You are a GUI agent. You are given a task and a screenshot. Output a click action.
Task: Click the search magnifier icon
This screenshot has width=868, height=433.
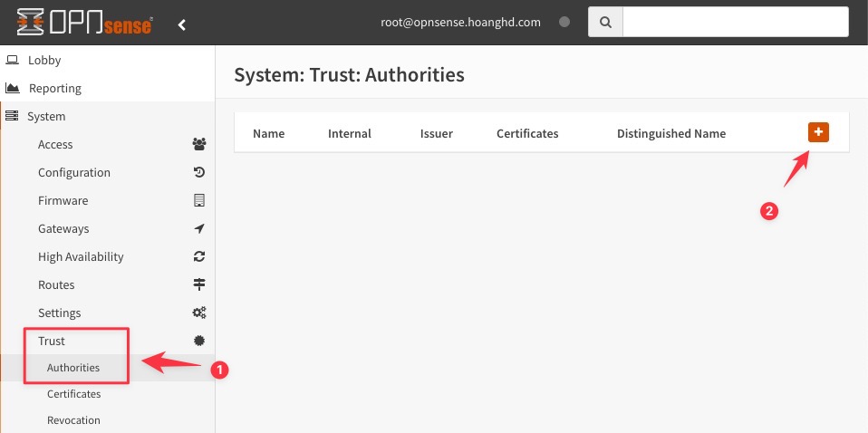tap(605, 22)
